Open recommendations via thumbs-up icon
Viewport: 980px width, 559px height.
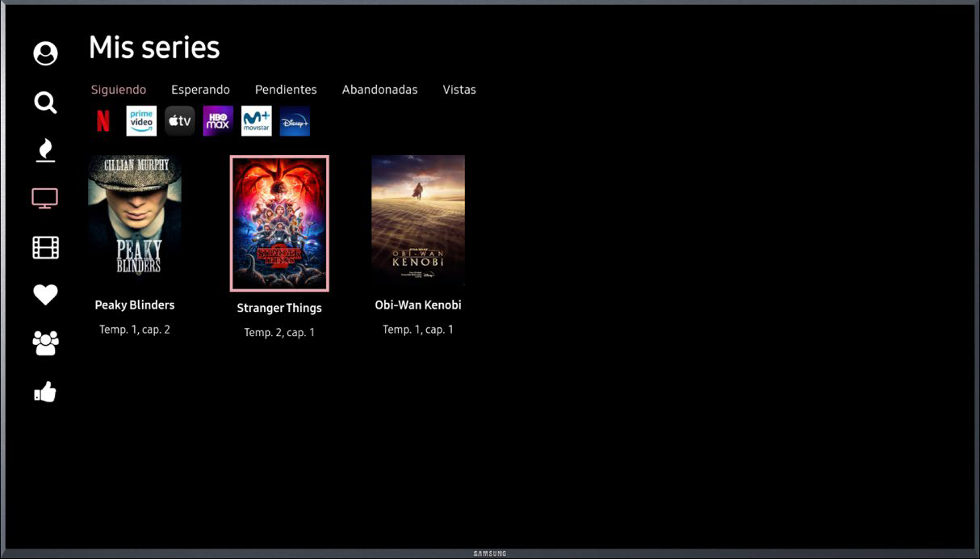click(x=45, y=392)
